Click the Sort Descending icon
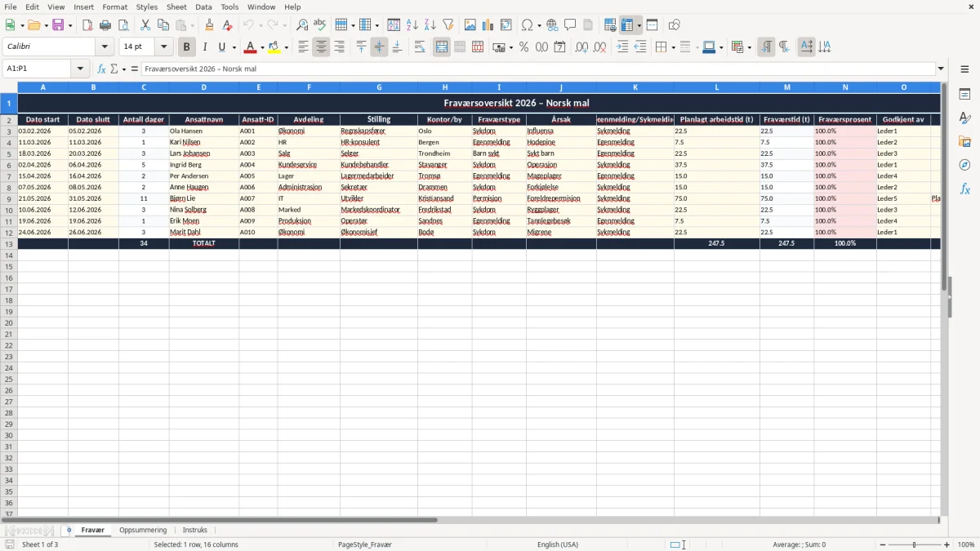Image resolution: width=980 pixels, height=551 pixels. pyautogui.click(x=430, y=25)
